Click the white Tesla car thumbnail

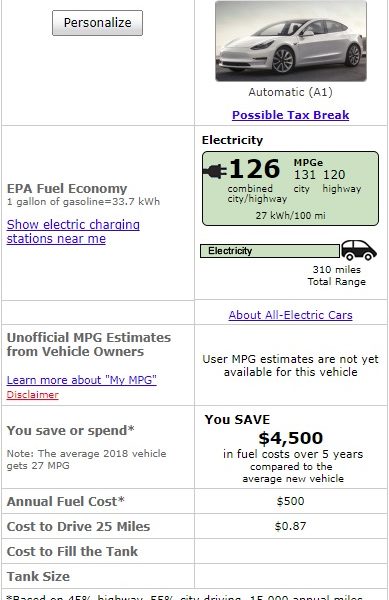click(x=291, y=41)
